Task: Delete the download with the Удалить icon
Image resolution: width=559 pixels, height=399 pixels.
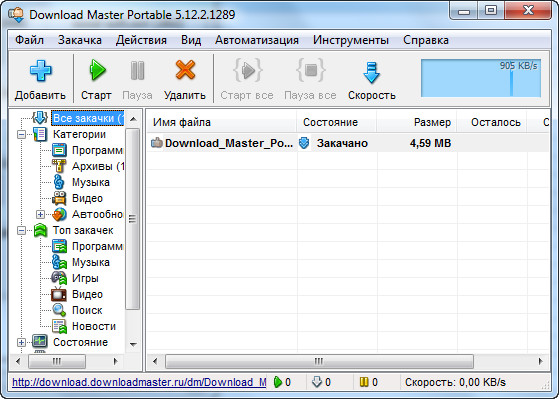Action: [x=185, y=70]
